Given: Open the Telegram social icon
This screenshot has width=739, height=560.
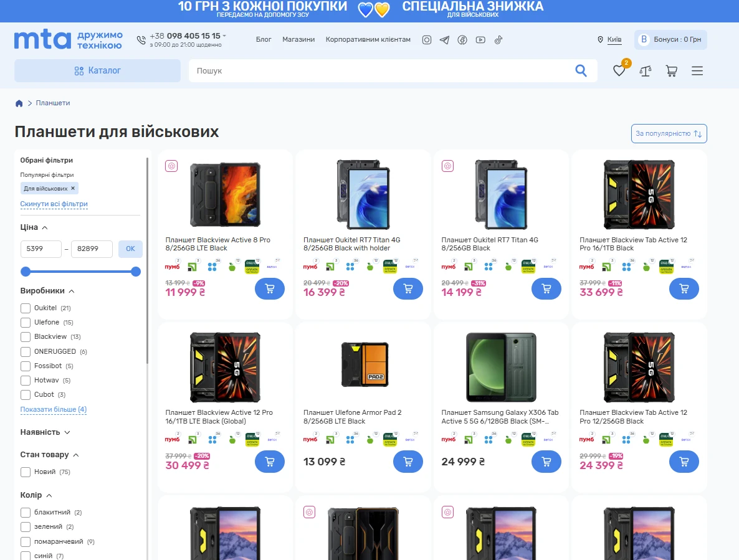Looking at the screenshot, I should click(x=444, y=40).
